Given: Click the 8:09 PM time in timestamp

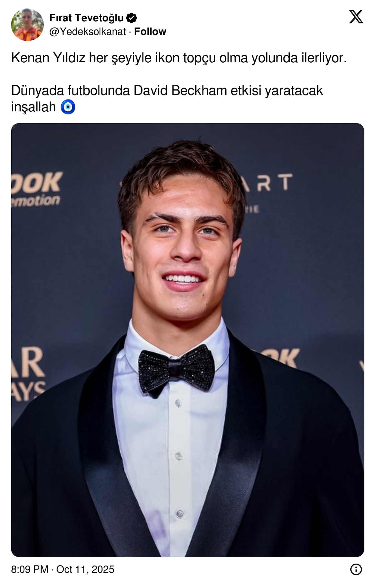Looking at the screenshot, I should pos(30,569).
